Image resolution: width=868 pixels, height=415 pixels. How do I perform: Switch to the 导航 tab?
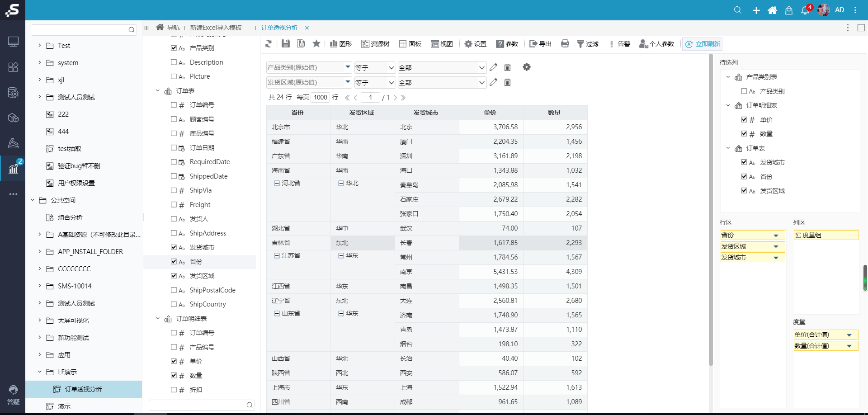click(x=168, y=28)
